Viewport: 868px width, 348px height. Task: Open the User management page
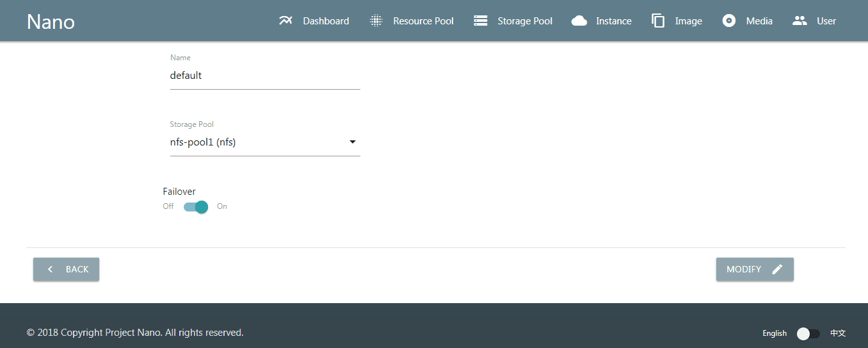[815, 21]
